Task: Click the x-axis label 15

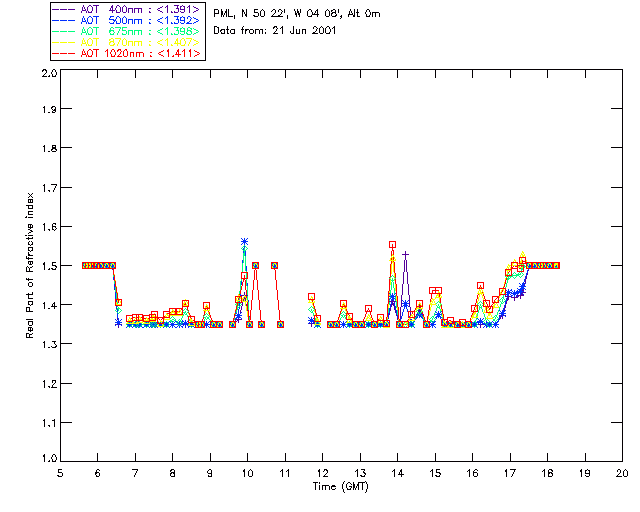Action: [435, 474]
